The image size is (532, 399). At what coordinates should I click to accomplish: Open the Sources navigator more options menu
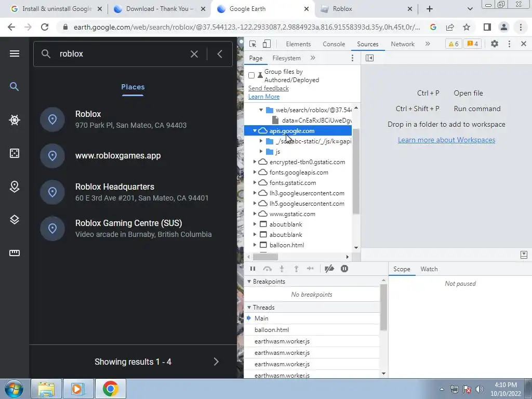(x=353, y=58)
